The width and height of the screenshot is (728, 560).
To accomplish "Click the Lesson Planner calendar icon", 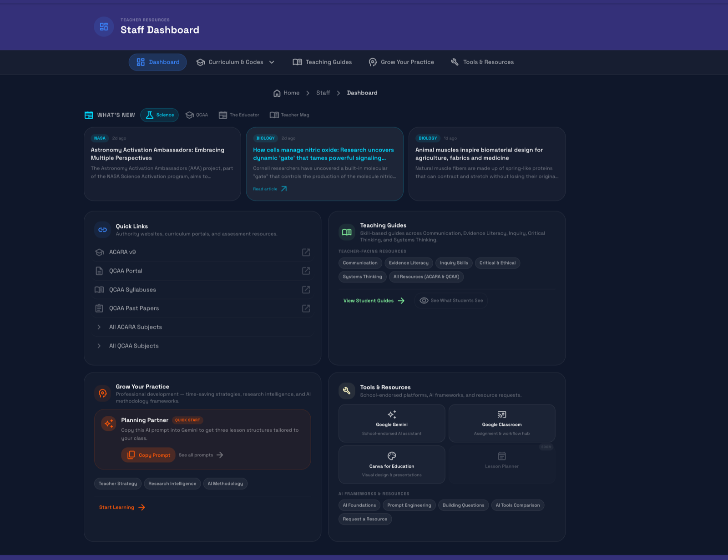I will tap(502, 456).
